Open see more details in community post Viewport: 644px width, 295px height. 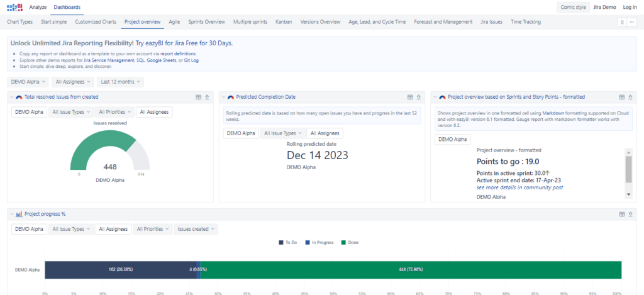pyautogui.click(x=519, y=187)
